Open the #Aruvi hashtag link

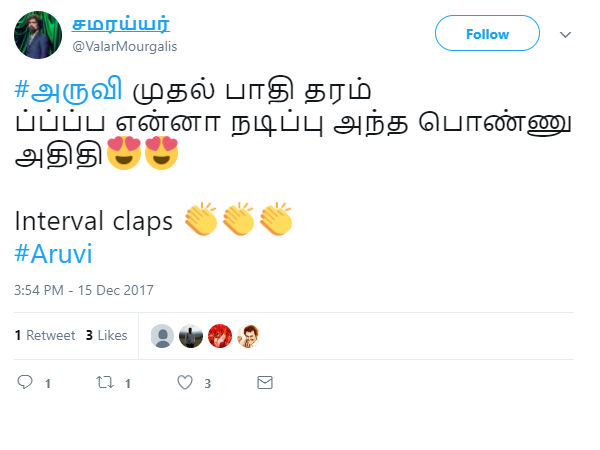pyautogui.click(x=53, y=253)
